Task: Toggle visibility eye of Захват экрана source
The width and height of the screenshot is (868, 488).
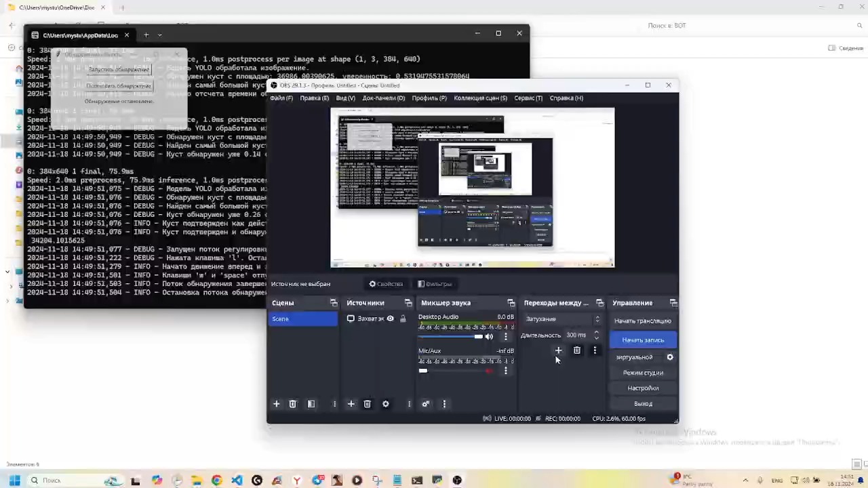Action: point(390,319)
